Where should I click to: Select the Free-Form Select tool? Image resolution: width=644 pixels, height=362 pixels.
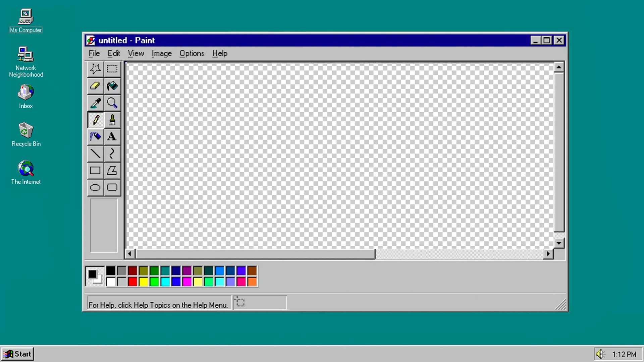[x=95, y=69]
